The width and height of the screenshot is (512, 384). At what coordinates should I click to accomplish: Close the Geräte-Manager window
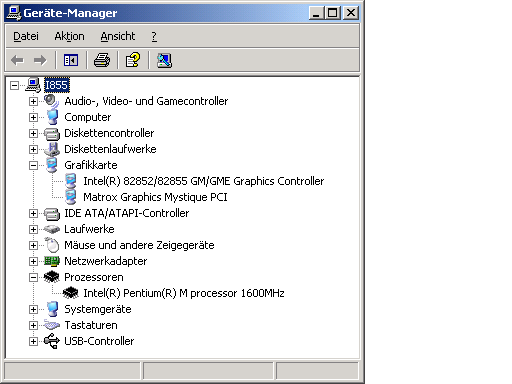click(x=351, y=13)
